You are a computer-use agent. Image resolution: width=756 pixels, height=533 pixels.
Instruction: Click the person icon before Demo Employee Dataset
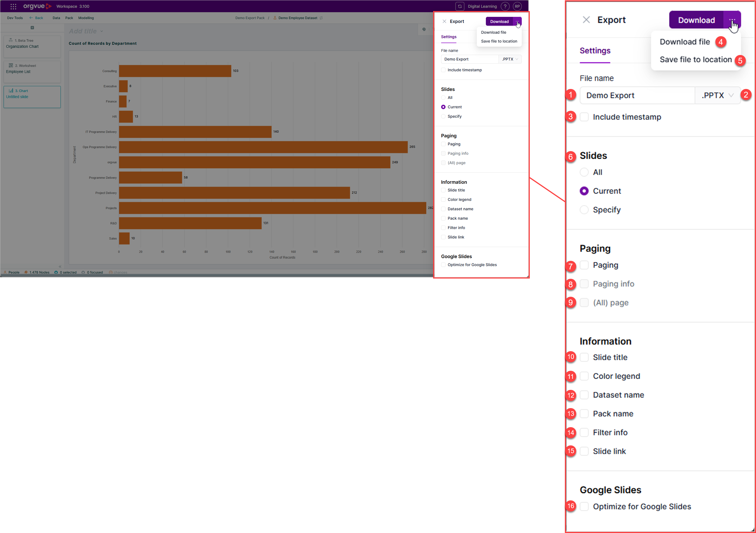click(x=275, y=18)
